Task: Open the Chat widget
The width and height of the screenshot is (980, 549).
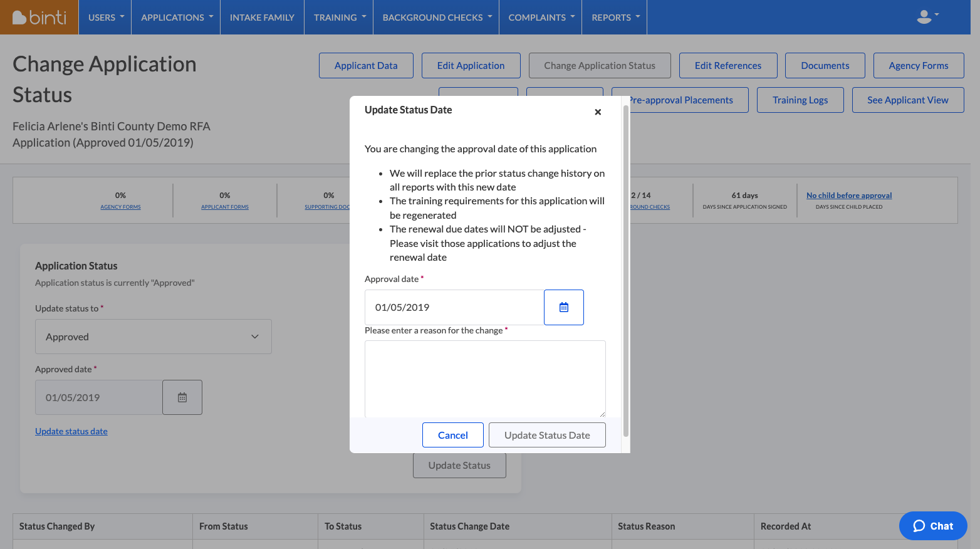Action: point(933,526)
